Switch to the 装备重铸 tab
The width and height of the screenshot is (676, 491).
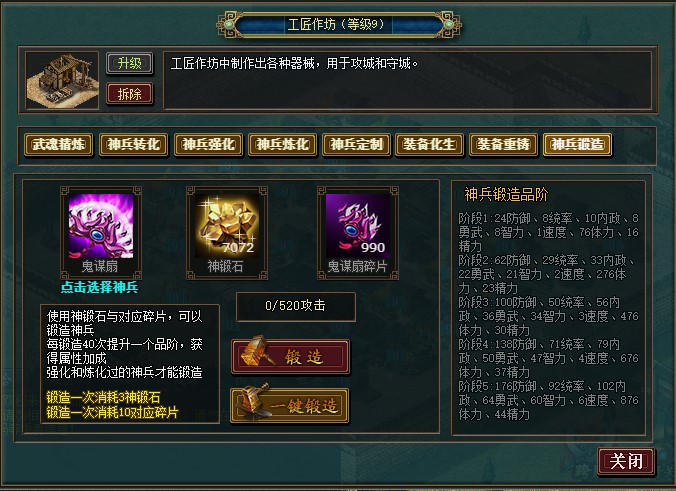(503, 144)
